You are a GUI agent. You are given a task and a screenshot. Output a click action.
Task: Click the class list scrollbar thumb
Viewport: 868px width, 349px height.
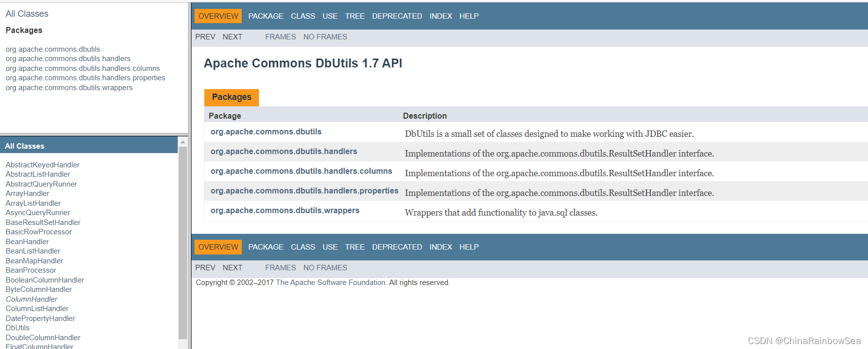pos(183,243)
